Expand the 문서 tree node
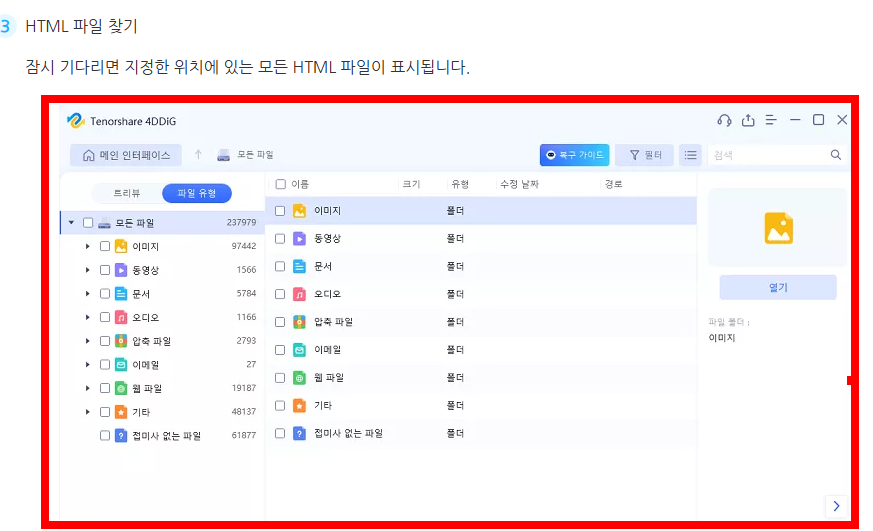This screenshot has width=873, height=531. pos(87,293)
